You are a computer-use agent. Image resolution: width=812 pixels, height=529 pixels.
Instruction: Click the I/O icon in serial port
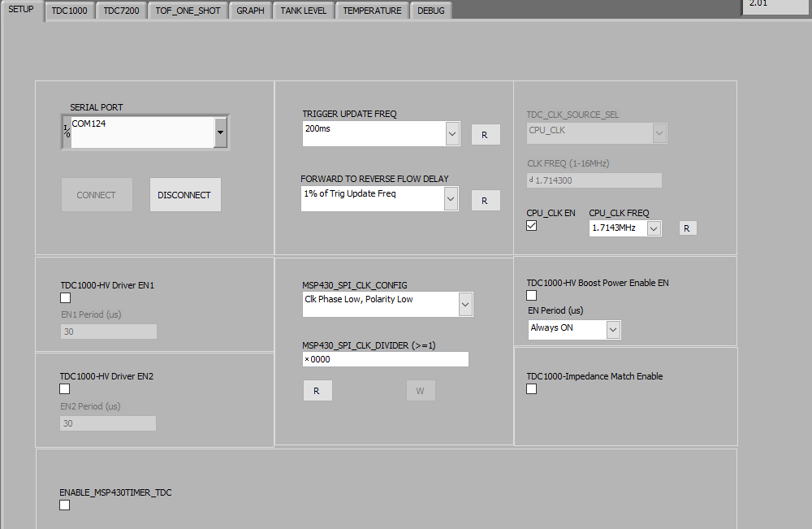pyautogui.click(x=67, y=131)
